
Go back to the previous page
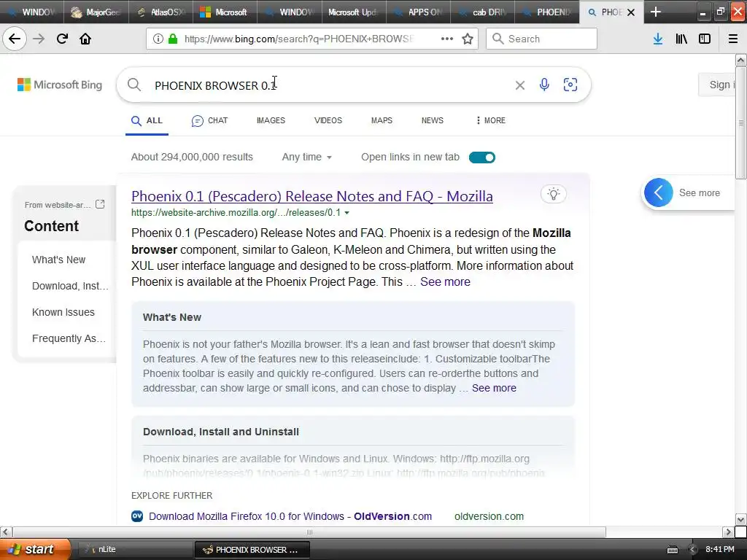(x=15, y=39)
